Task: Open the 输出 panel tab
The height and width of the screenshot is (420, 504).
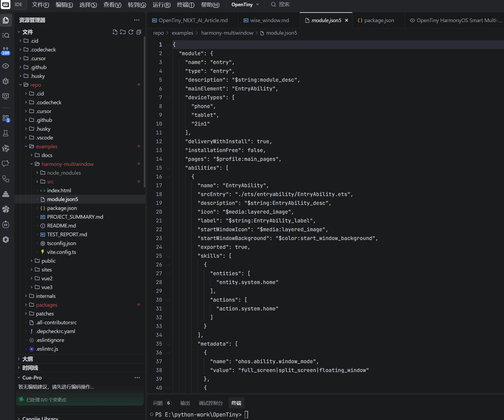Action: (185, 403)
